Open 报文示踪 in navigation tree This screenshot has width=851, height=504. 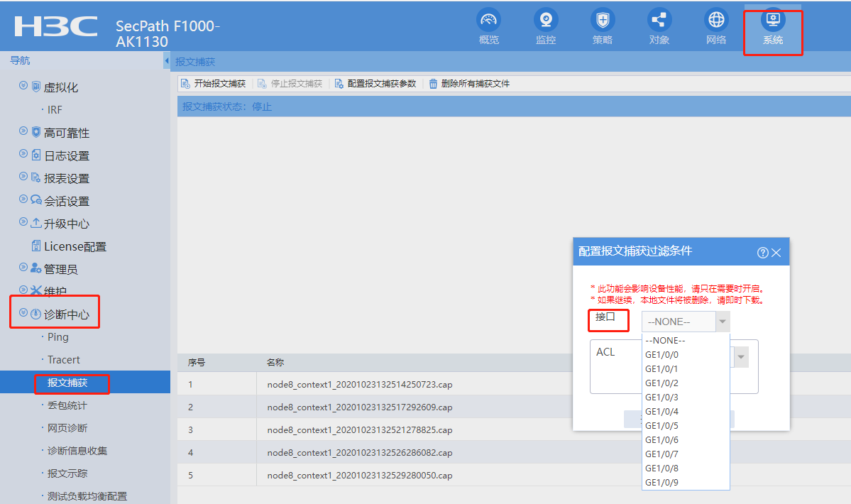pos(67,473)
